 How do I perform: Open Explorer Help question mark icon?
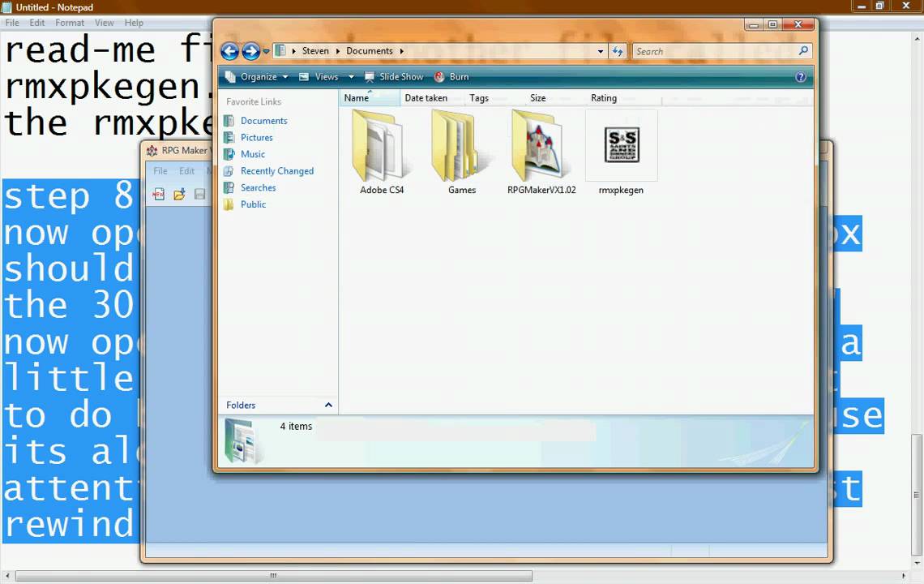click(x=801, y=77)
